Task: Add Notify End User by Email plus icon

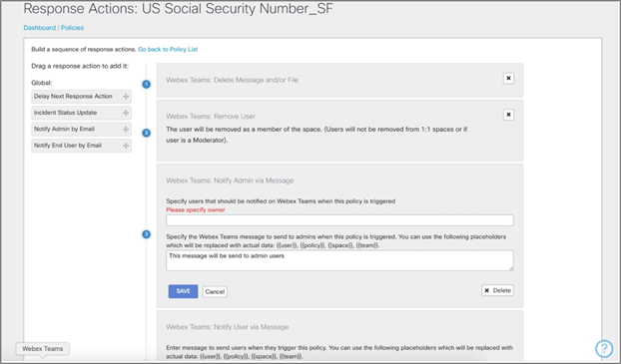Action: coord(126,146)
